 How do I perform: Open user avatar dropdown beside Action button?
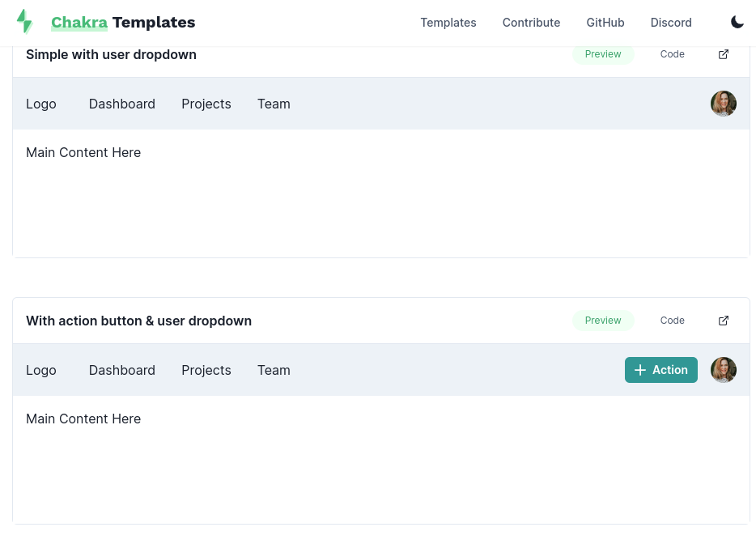[x=724, y=370]
